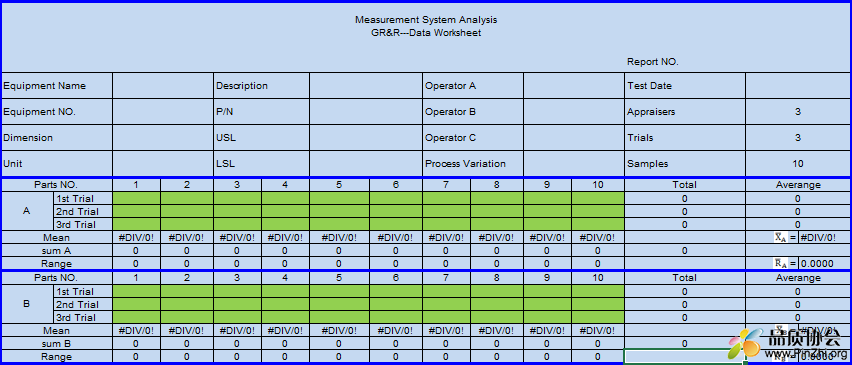
Task: Click the empty Test Date value cell
Action: tap(798, 86)
